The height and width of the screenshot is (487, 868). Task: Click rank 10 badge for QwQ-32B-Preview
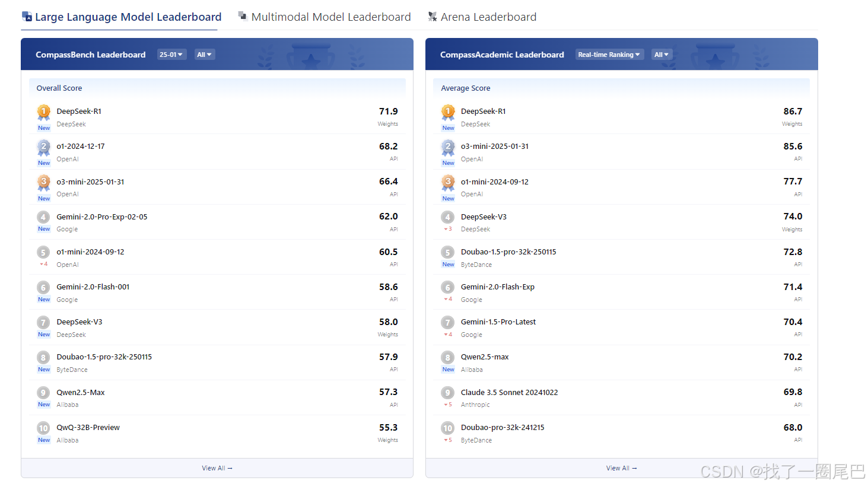pos(43,428)
